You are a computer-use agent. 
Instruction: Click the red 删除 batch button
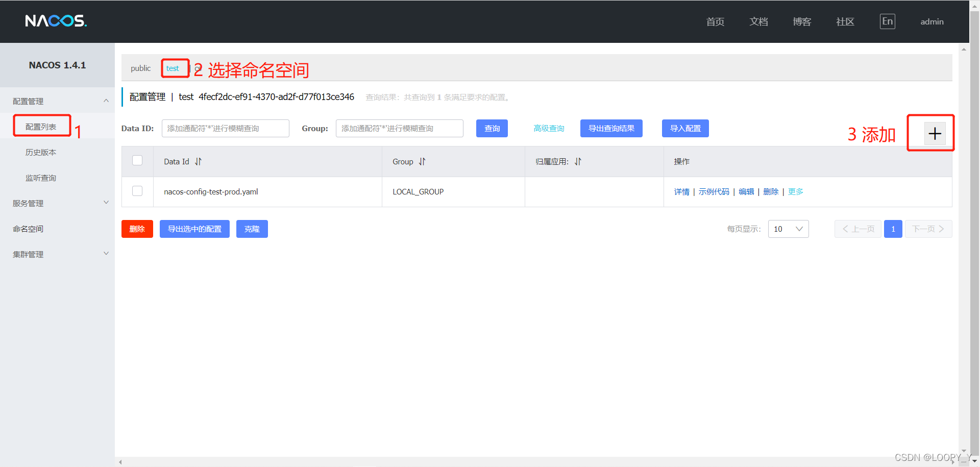pyautogui.click(x=137, y=229)
